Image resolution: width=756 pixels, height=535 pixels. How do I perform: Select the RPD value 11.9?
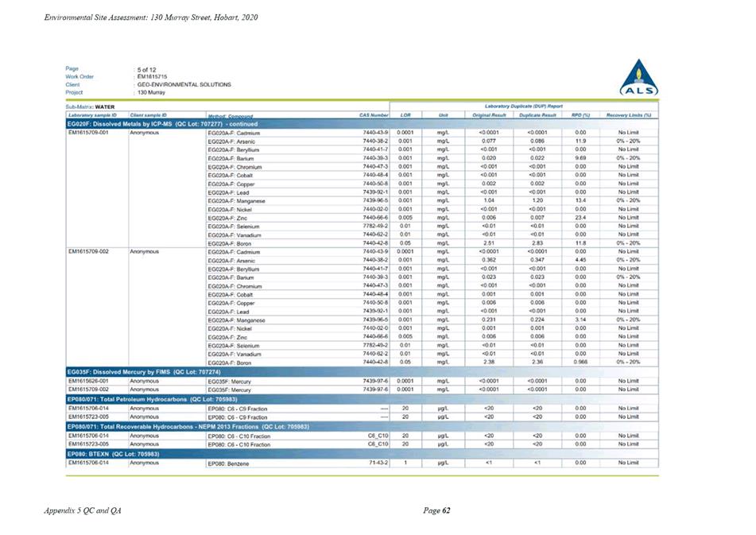click(580, 142)
